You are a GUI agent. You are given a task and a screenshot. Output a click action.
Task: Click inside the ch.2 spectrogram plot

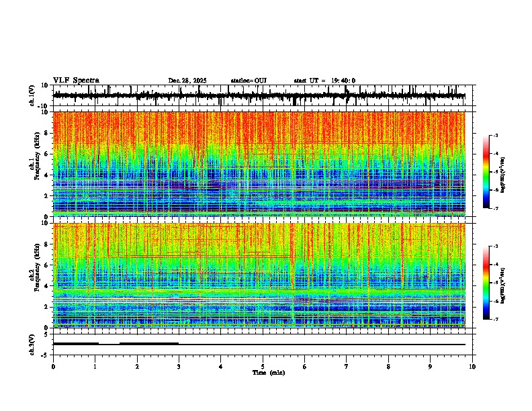[259, 275]
